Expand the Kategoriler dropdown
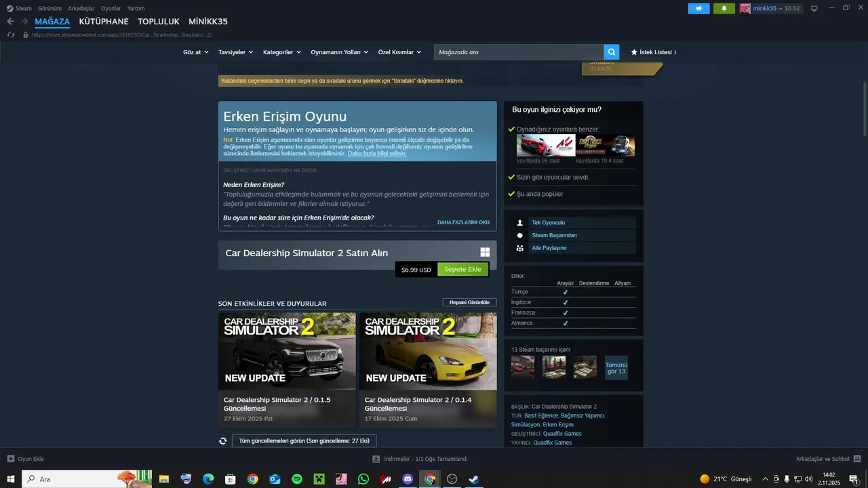The image size is (868, 488). click(281, 52)
